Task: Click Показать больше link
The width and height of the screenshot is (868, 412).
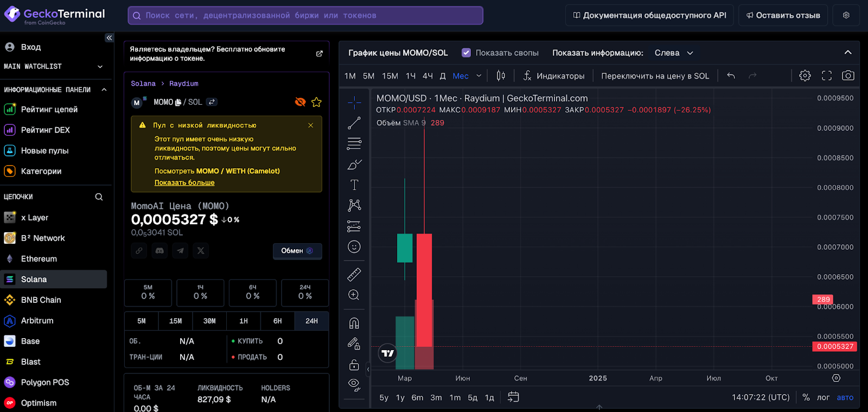Action: click(184, 183)
